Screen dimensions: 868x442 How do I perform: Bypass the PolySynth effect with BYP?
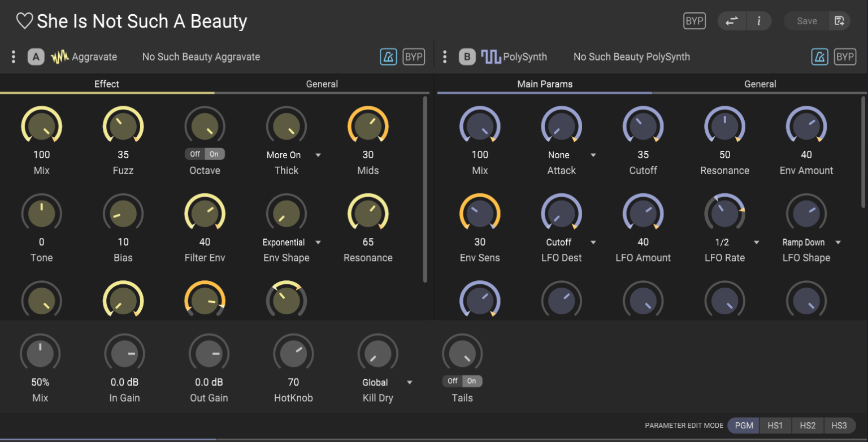pos(845,57)
